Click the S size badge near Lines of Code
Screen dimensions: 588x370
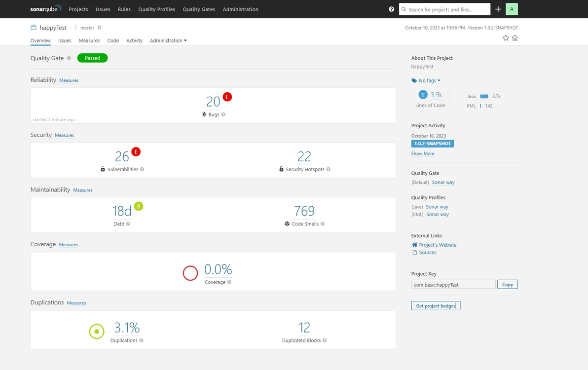(423, 95)
